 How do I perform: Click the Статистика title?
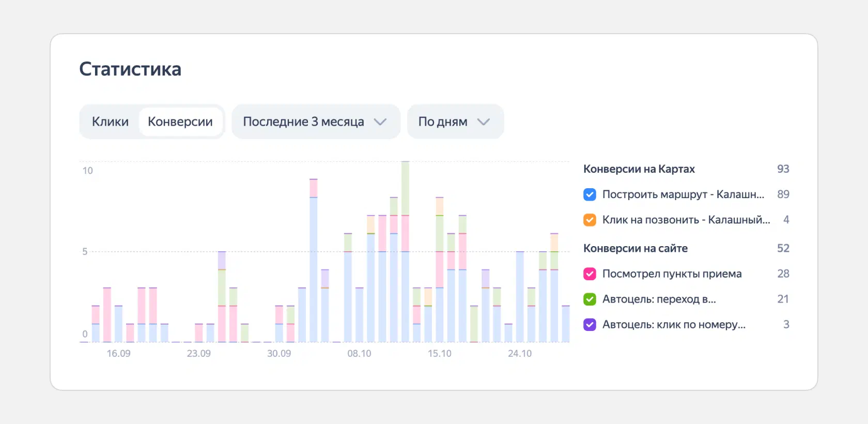click(130, 69)
